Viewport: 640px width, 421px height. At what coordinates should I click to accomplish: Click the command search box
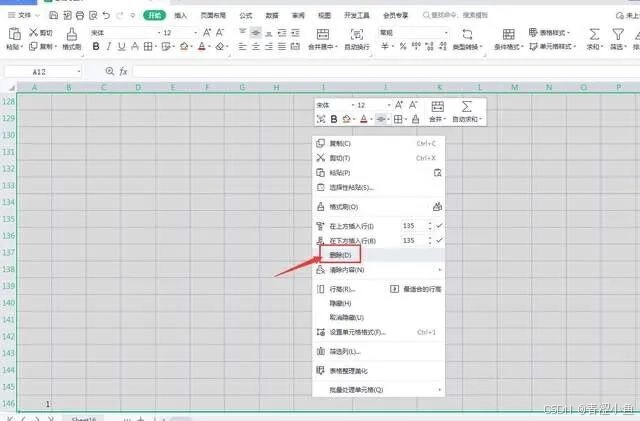(x=455, y=16)
